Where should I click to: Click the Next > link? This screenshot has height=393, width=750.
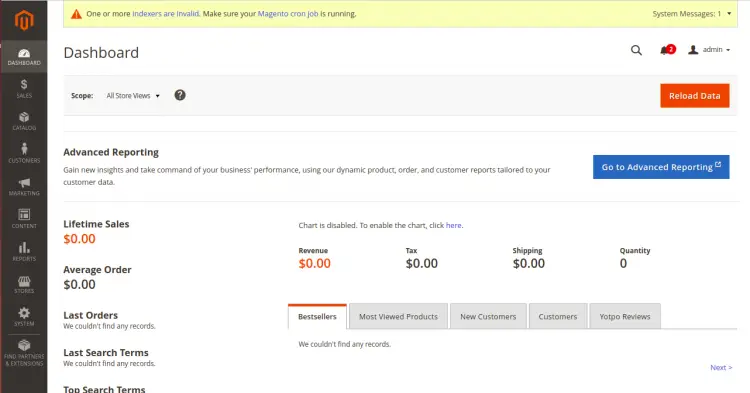click(721, 368)
